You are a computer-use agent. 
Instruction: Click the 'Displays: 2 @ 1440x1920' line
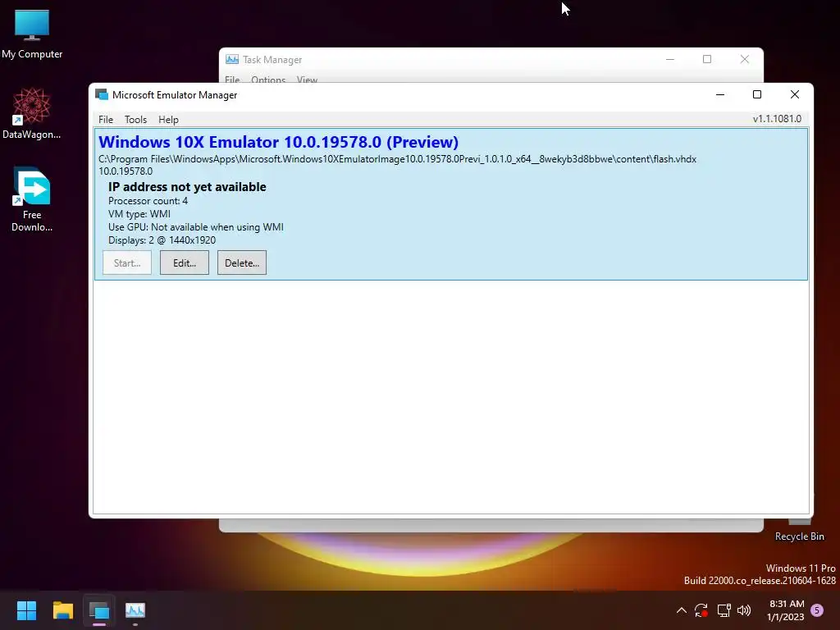pyautogui.click(x=162, y=240)
